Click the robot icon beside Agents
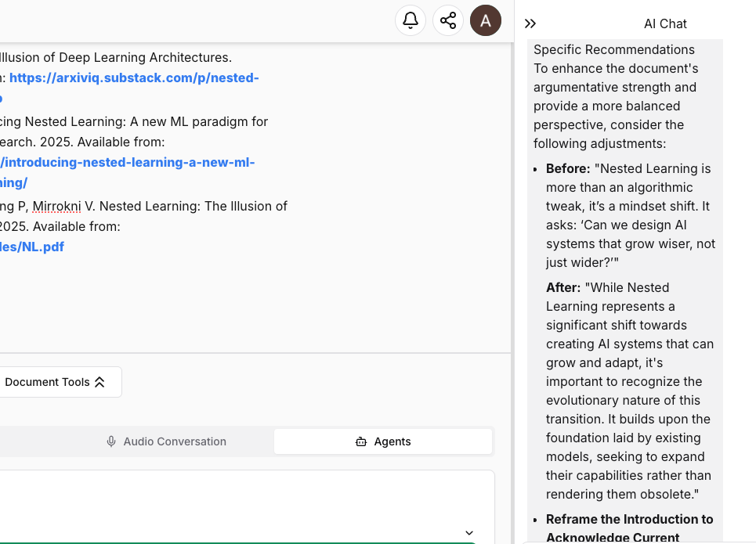The width and height of the screenshot is (756, 544). tap(361, 441)
